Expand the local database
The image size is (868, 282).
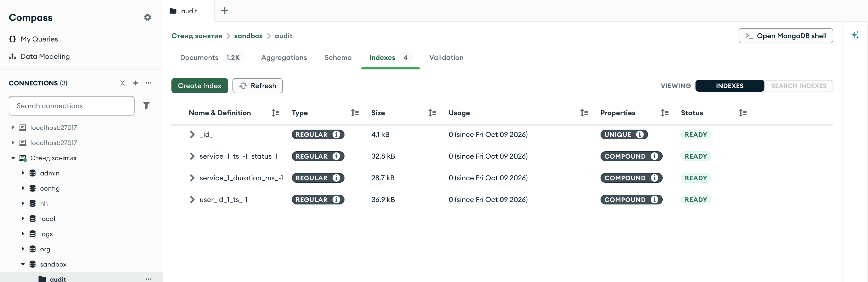pos(23,219)
